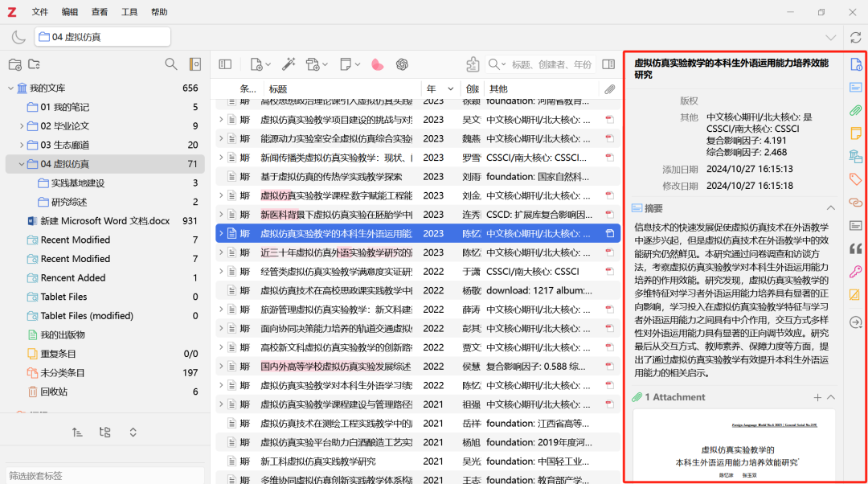Open the 工具 menu
The image size is (868, 484).
click(x=129, y=12)
